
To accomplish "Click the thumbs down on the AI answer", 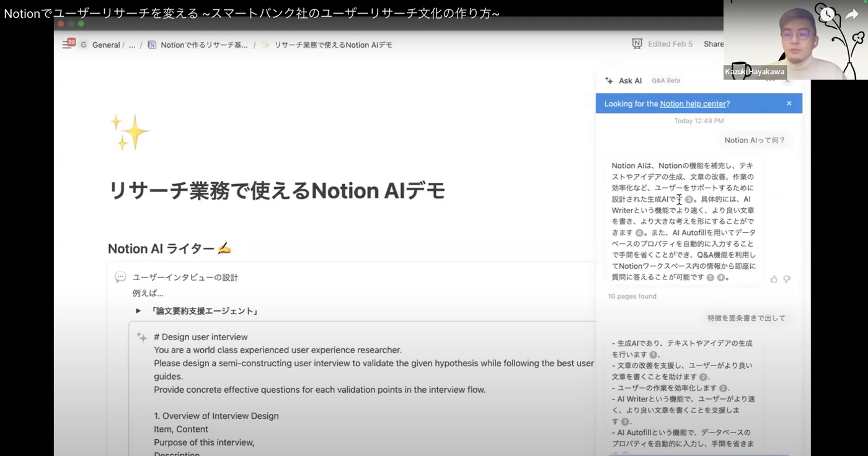I will tap(787, 279).
